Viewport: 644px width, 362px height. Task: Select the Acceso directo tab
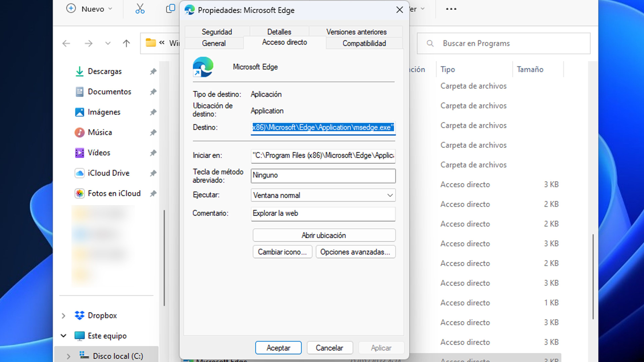coord(284,42)
